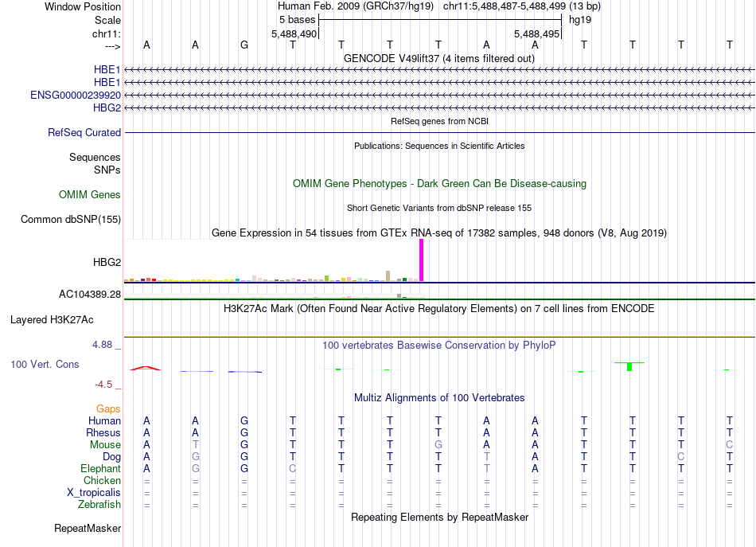Viewport: 756px width, 547px height.
Task: Click the tallest green PhyloP conservation bar
Action: pyautogui.click(x=629, y=366)
